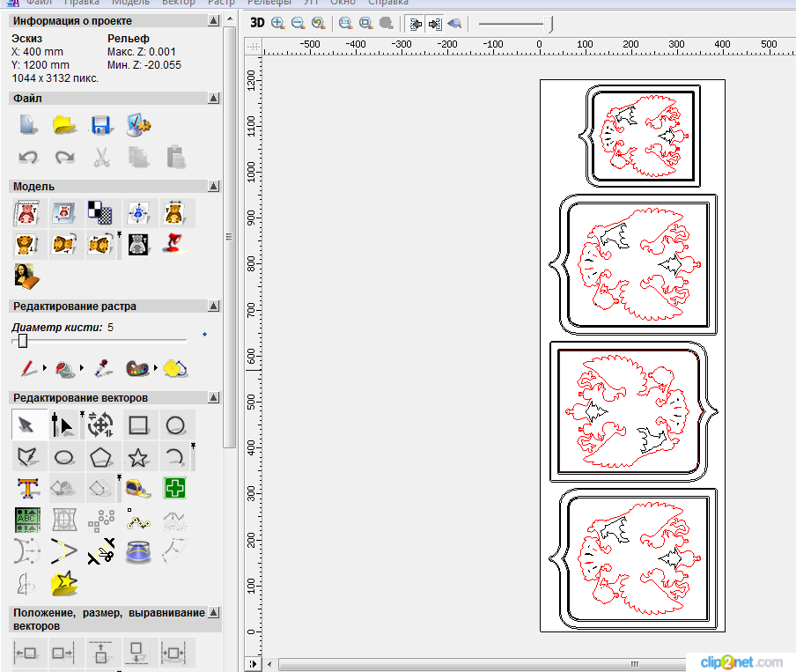The image size is (796, 672).
Task: Click the 'Макс. Z: 0.001' relief value
Action: click(x=142, y=52)
